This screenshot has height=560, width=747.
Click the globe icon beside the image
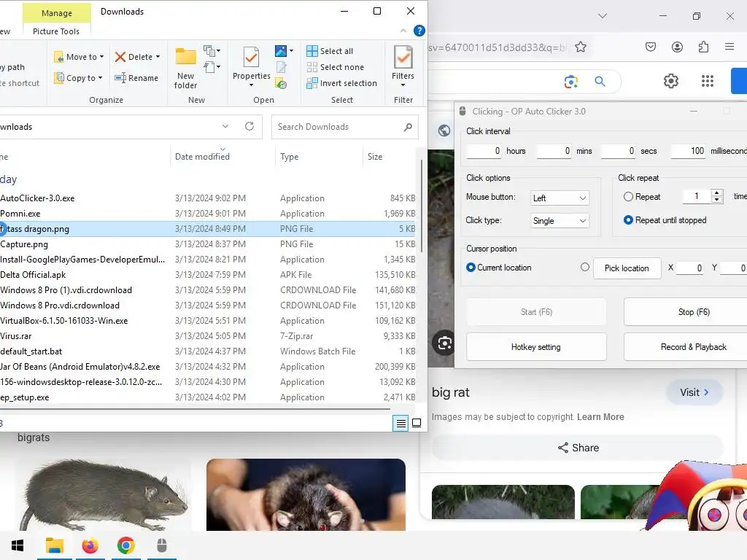444,131
